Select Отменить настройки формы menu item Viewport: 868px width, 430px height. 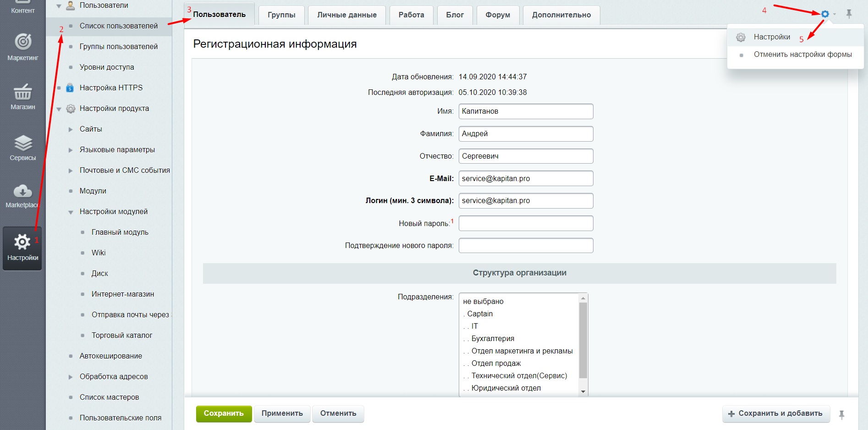802,55
